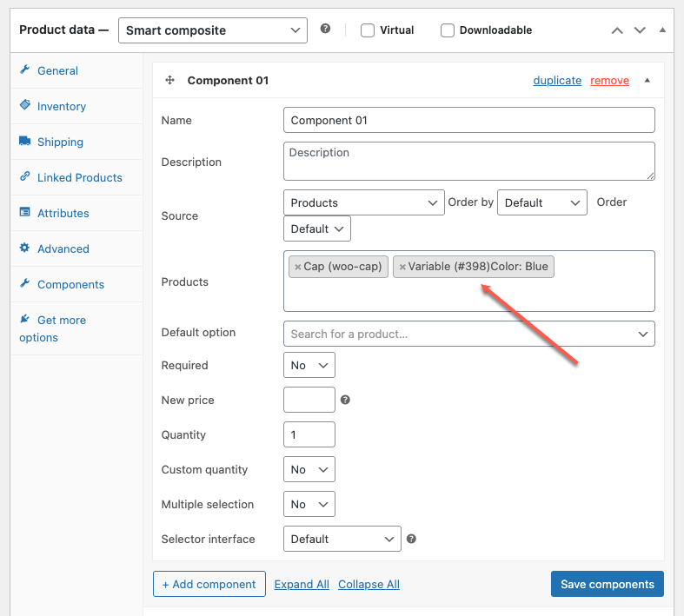Enable the Virtual checkbox
Viewport: 684px width, 616px height.
368,30
